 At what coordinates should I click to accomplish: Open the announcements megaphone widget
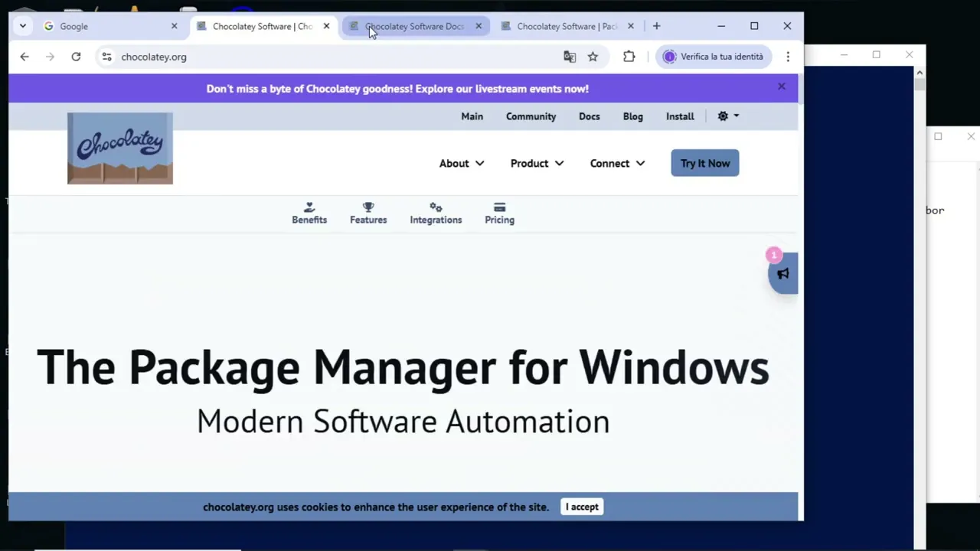coord(783,273)
